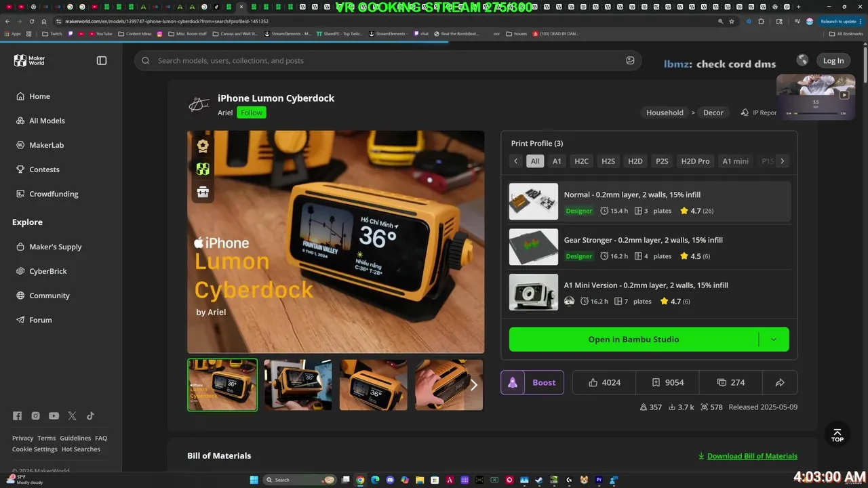The height and width of the screenshot is (488, 868).
Task: Open the Forum link in the sidebar
Action: 40,320
